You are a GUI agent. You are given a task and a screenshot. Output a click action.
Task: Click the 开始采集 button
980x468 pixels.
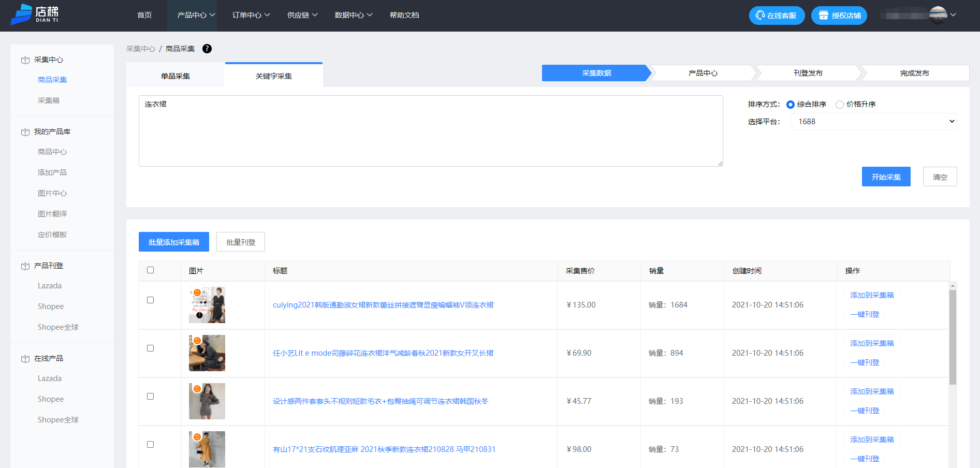[x=886, y=176]
